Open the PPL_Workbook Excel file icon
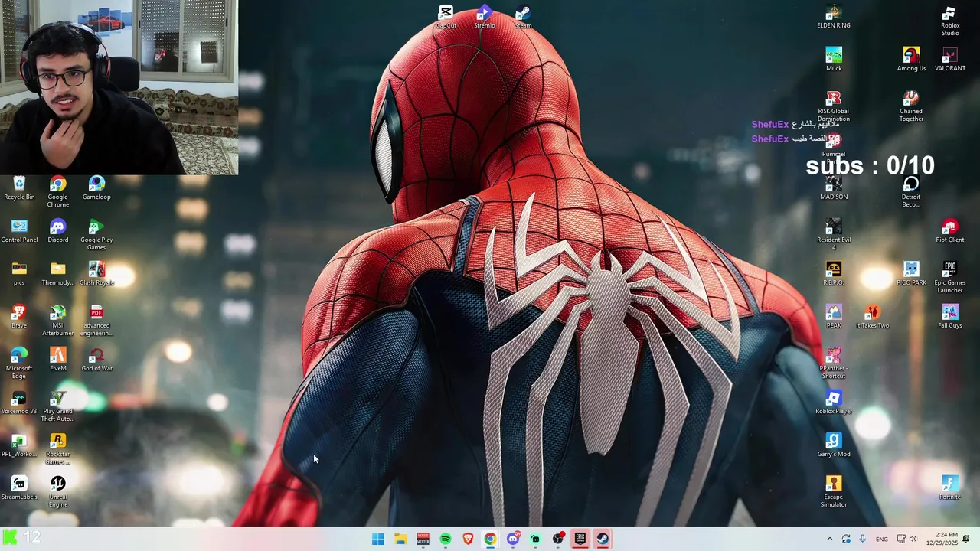 coord(19,445)
